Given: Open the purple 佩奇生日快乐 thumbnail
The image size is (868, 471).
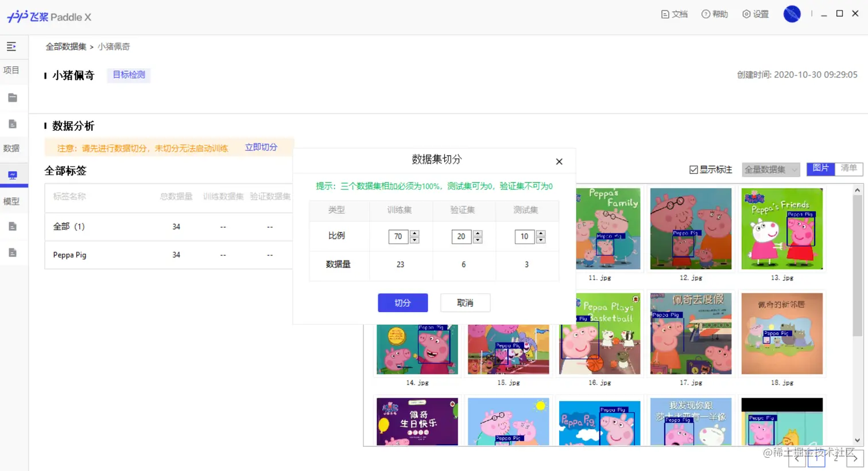Looking at the screenshot, I should pos(417,422).
